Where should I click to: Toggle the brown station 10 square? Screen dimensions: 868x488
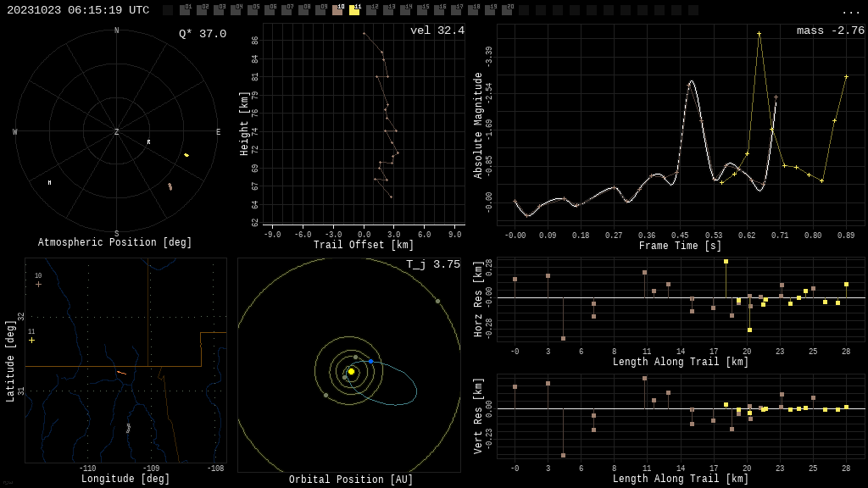337,10
